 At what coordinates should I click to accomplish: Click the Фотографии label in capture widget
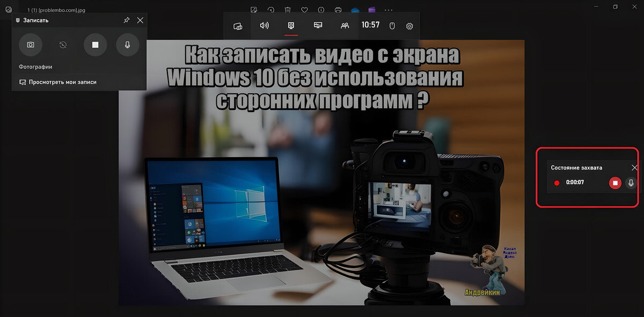click(34, 67)
